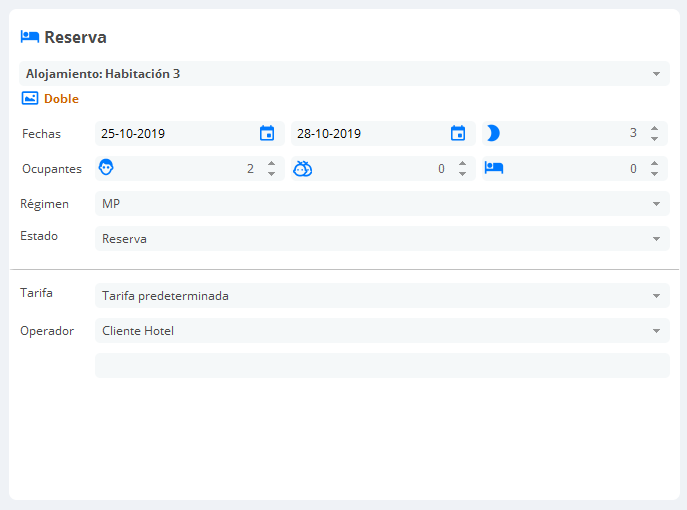Open the Operador Cliente Hotel dropdown
This screenshot has width=687, height=510.
coord(382,331)
